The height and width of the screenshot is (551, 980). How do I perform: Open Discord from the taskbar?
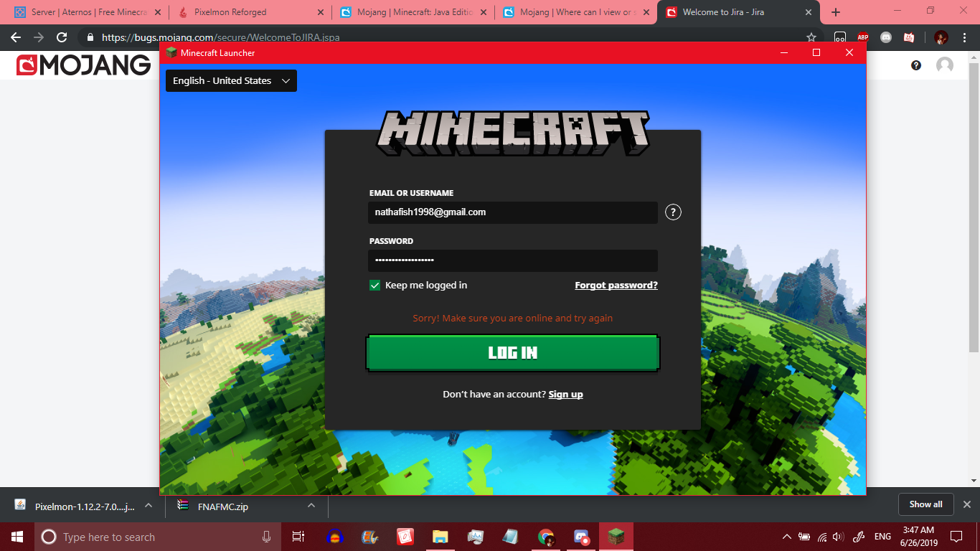[x=581, y=537]
